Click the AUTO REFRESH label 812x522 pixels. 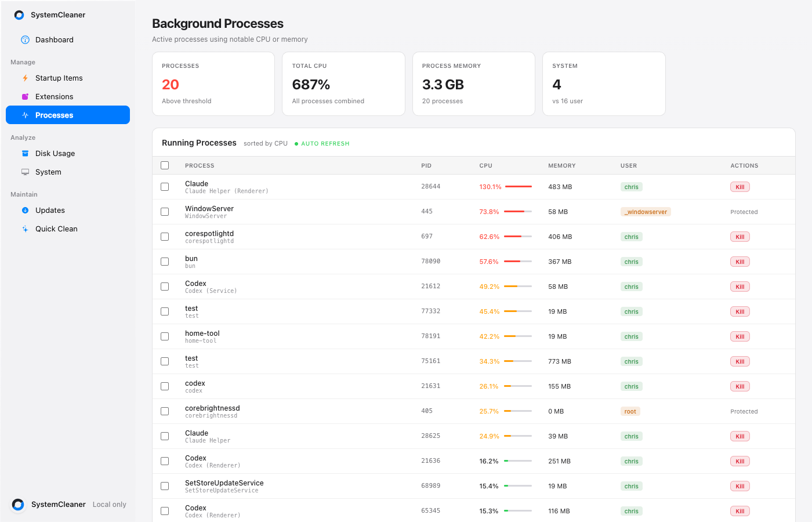(325, 144)
